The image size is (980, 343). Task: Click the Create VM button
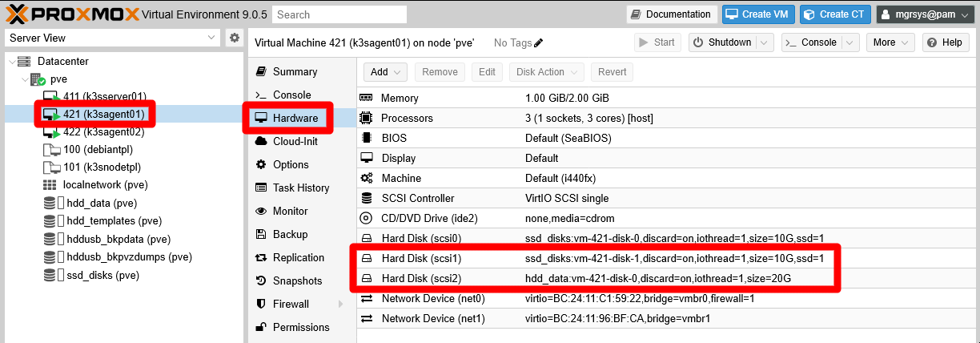(758, 14)
